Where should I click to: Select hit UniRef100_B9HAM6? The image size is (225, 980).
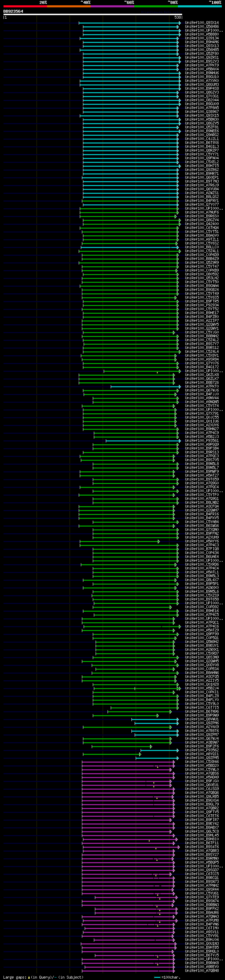[x=202, y=42]
